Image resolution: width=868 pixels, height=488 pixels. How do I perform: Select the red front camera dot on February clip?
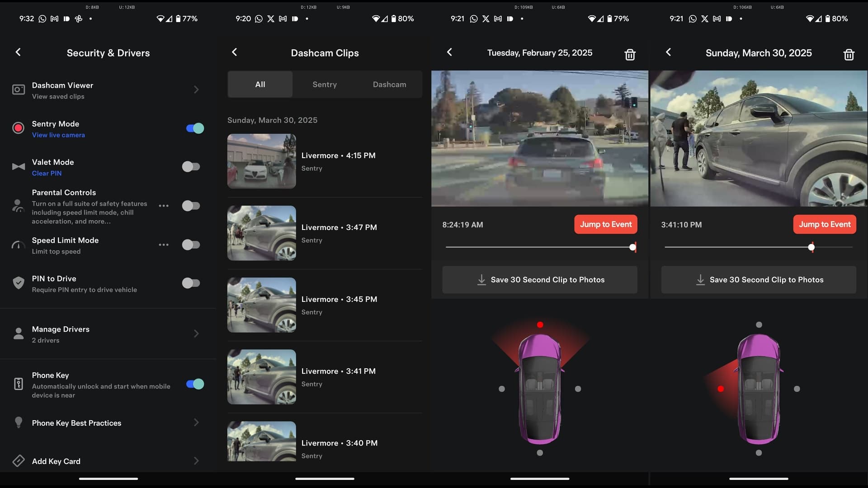tap(540, 325)
